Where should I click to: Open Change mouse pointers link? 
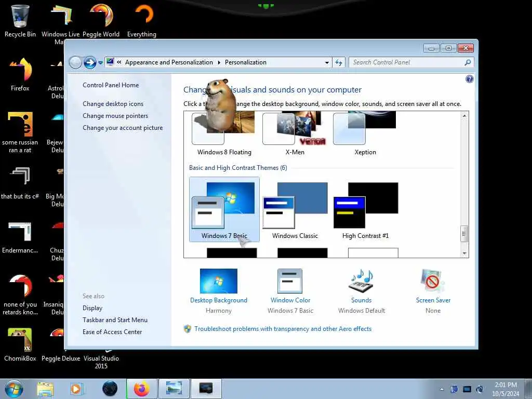115,116
